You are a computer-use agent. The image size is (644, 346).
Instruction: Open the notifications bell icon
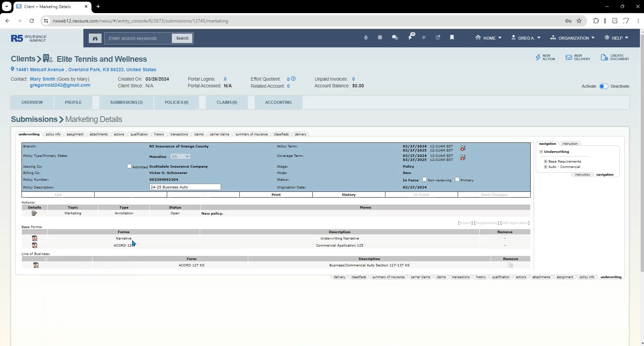[366, 38]
